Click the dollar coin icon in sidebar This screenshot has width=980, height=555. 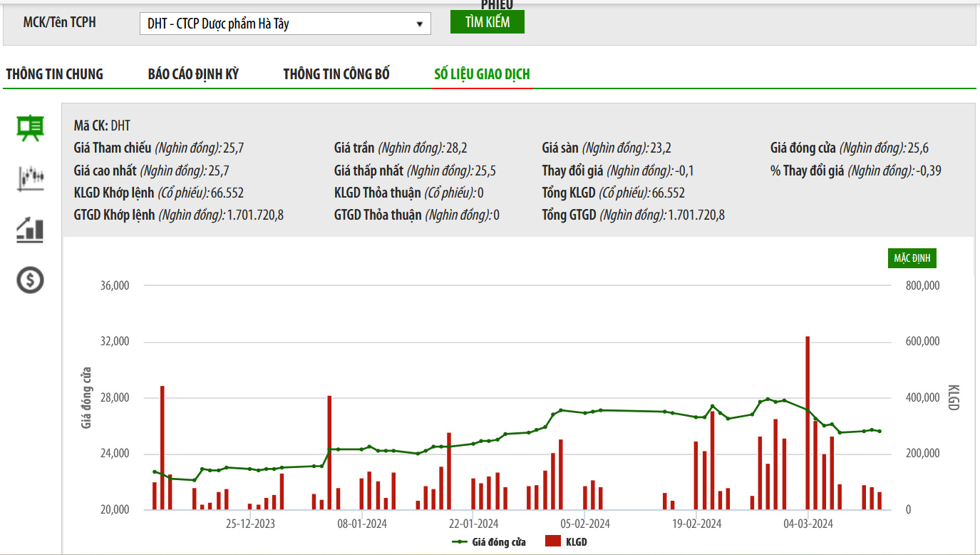coord(30,280)
